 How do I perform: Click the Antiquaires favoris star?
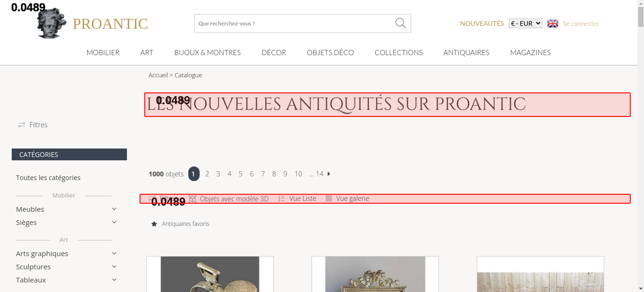(154, 224)
